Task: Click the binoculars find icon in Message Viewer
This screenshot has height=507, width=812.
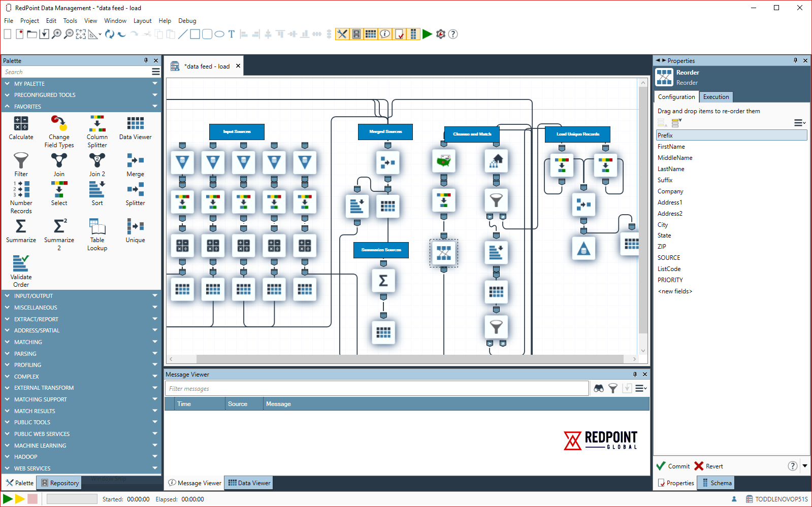Action: (x=599, y=388)
